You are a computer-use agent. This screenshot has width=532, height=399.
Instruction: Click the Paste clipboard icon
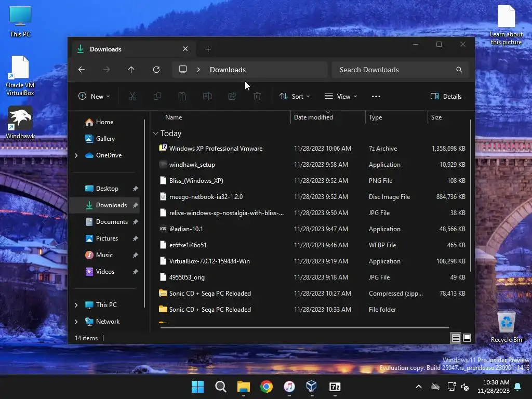pyautogui.click(x=182, y=96)
